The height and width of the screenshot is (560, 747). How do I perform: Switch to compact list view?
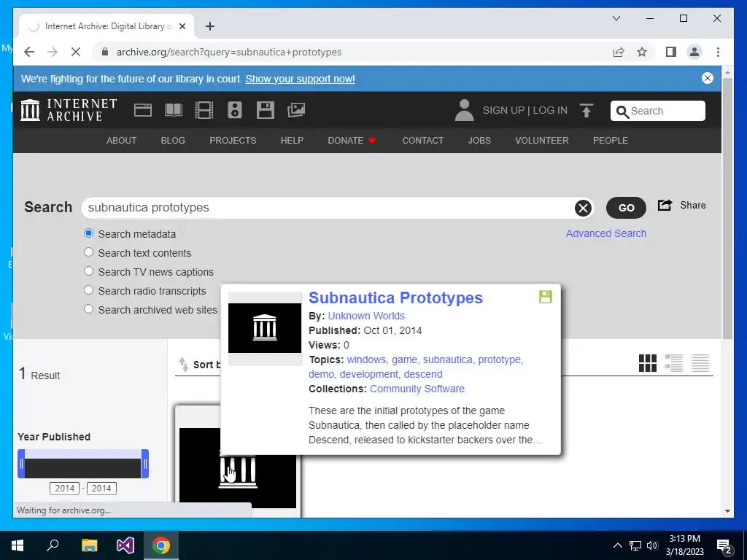[x=700, y=363]
